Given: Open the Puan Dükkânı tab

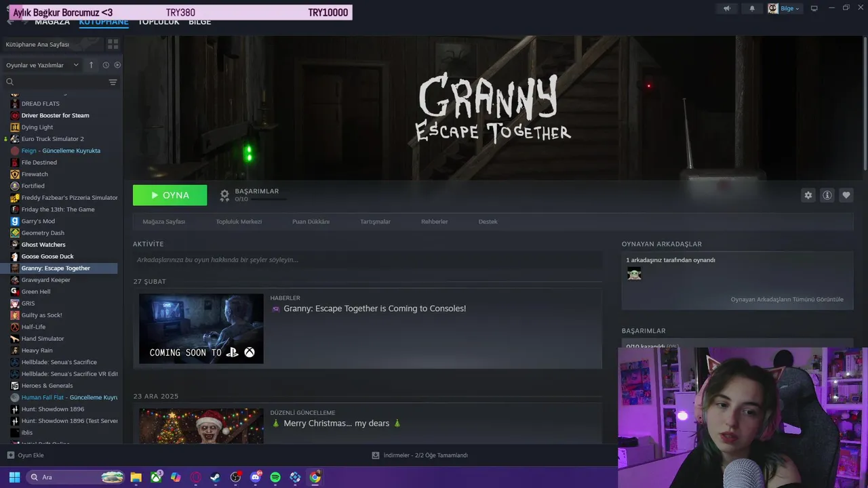Looking at the screenshot, I should [311, 222].
